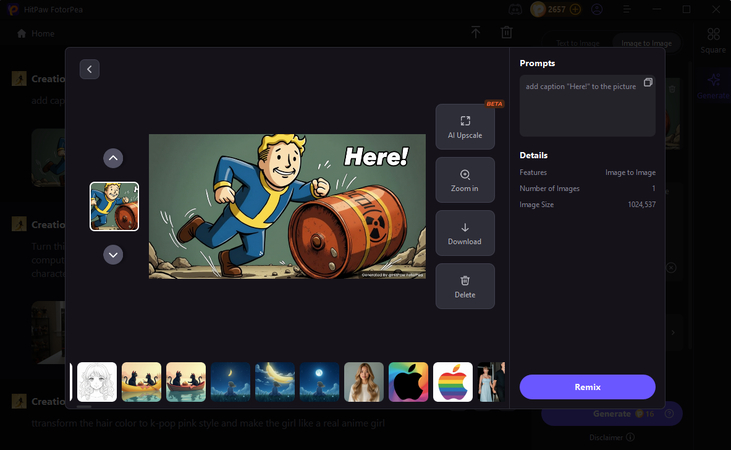
Task: Open the Square panel in the sidebar
Action: (x=713, y=40)
